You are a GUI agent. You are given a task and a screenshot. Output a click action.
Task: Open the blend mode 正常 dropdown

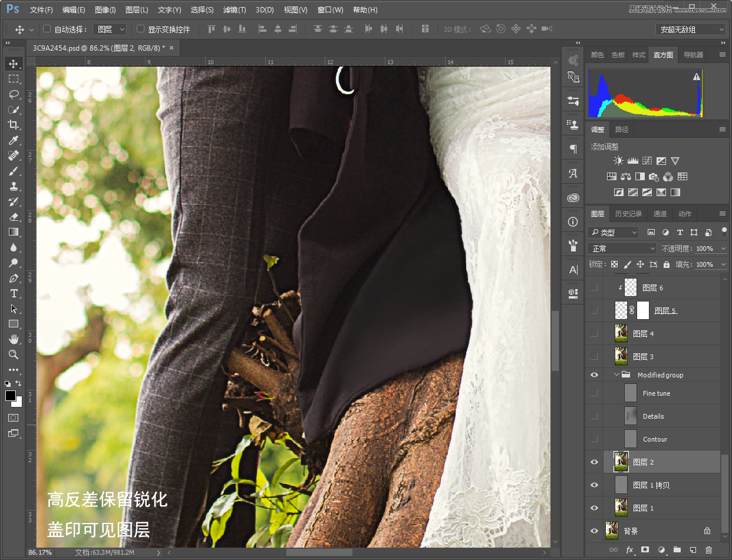622,248
